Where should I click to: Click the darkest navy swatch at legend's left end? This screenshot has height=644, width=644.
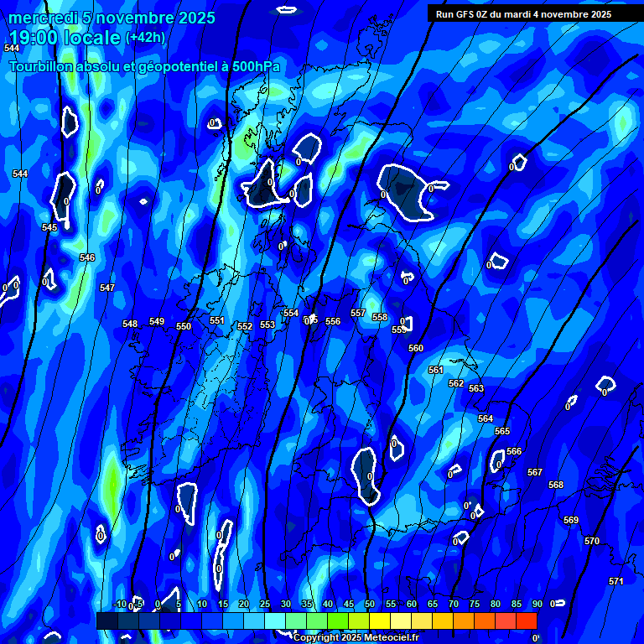click(x=107, y=621)
